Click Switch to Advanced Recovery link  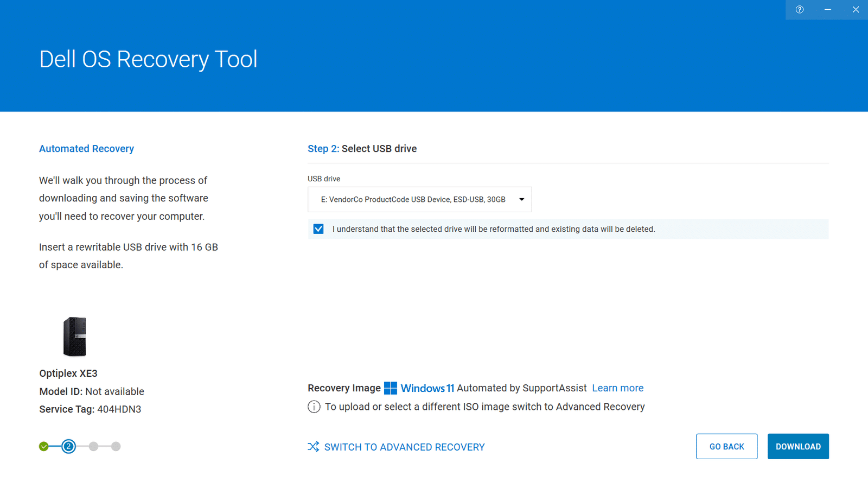coord(404,447)
